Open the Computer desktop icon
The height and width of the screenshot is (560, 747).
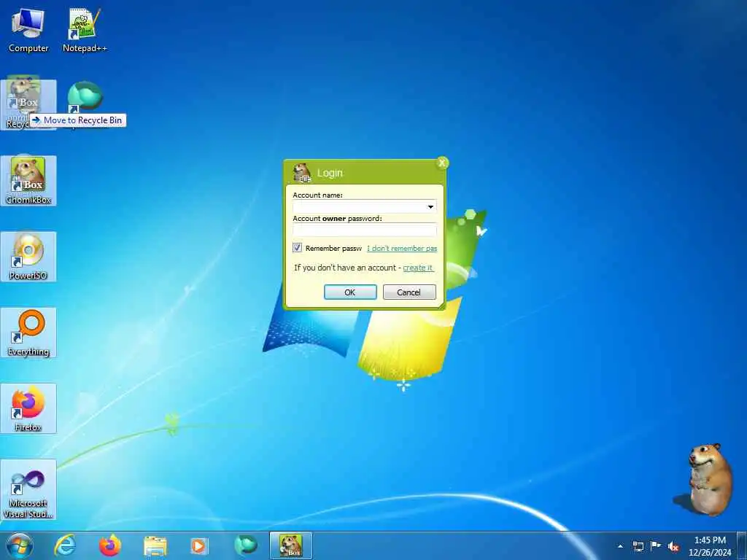tap(28, 31)
